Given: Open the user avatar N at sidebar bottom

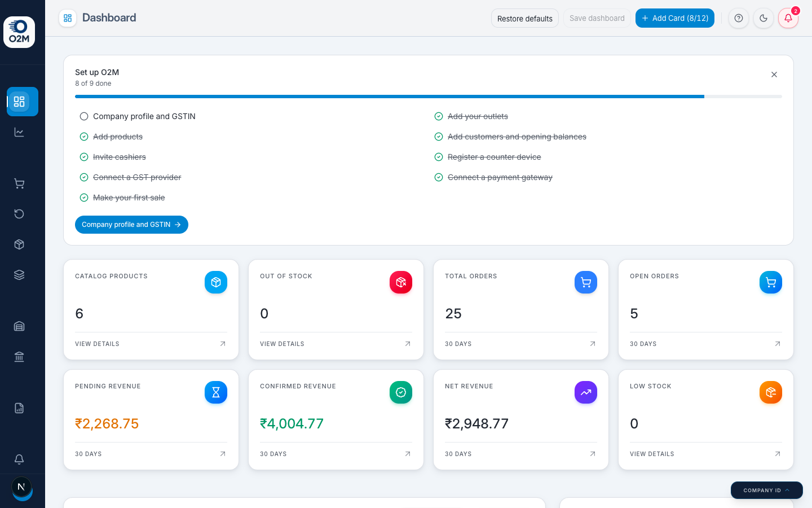Looking at the screenshot, I should coord(21,487).
